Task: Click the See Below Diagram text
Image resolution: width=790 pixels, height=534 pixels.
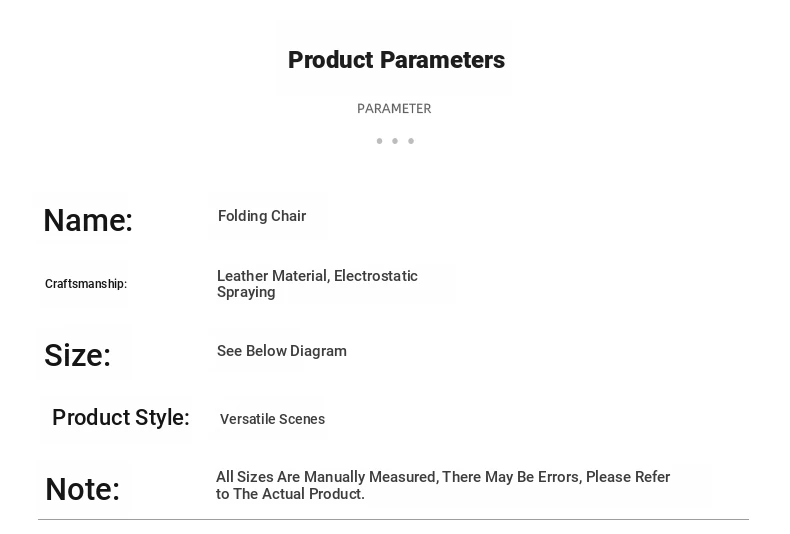Action: pyautogui.click(x=282, y=351)
